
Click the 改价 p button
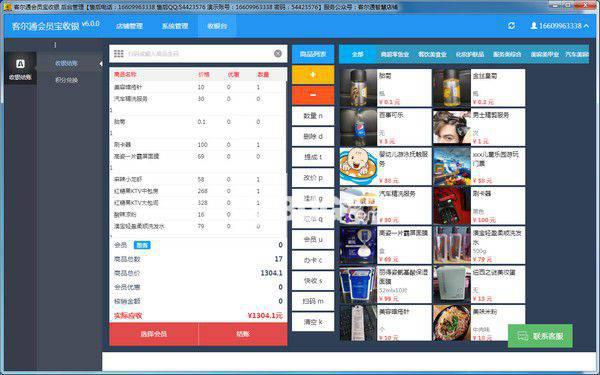[x=313, y=178]
